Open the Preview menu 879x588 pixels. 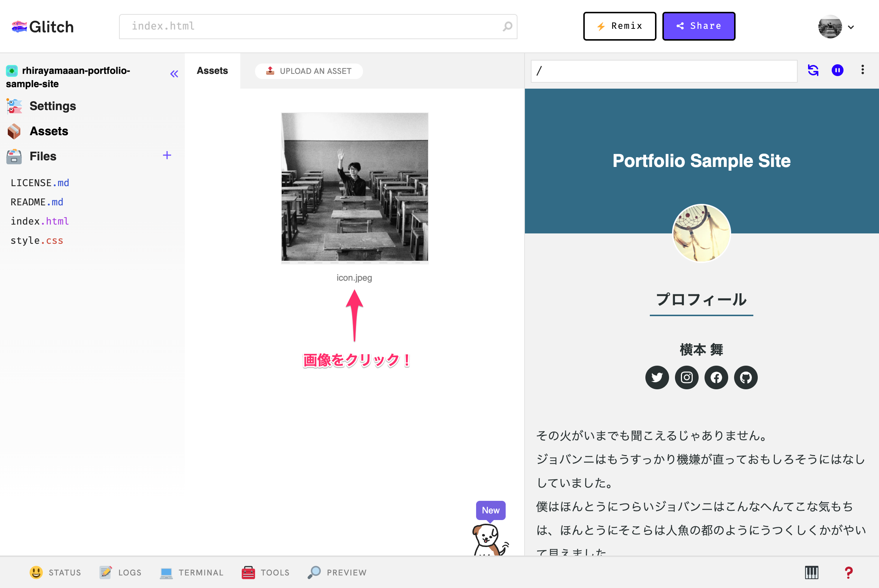tap(337, 572)
